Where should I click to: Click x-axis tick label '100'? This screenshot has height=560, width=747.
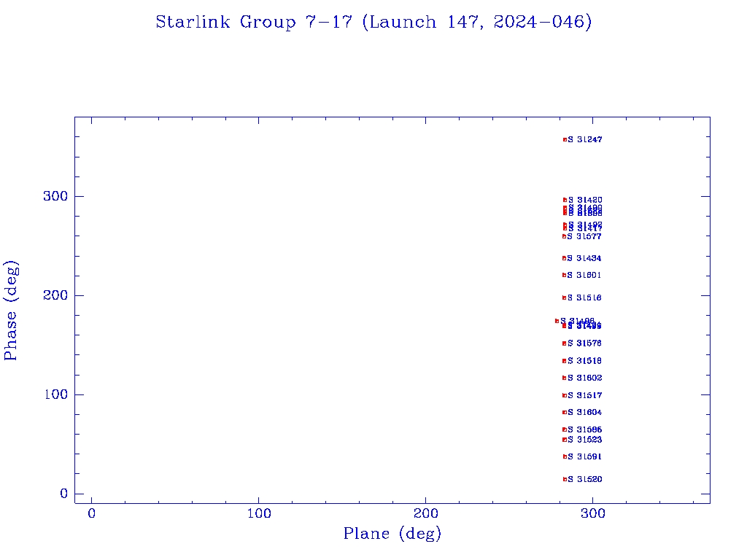tap(259, 513)
